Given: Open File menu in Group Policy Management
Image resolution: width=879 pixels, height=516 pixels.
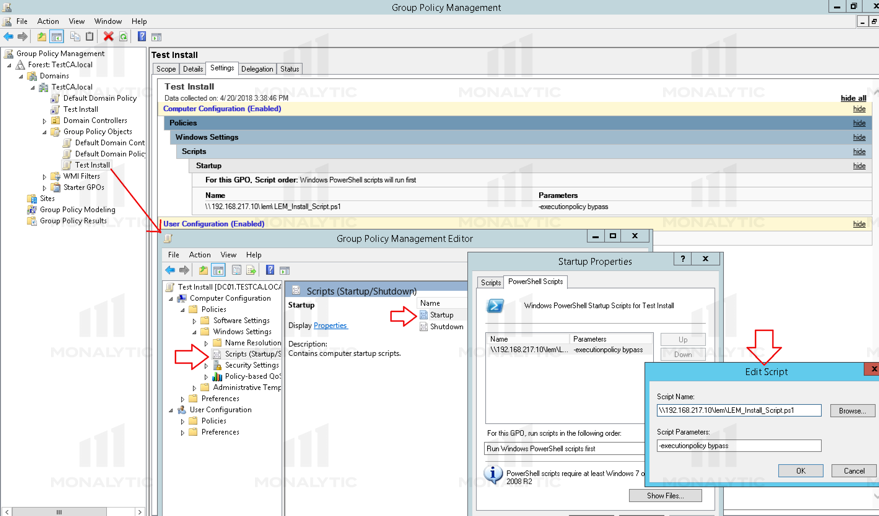Looking at the screenshot, I should (22, 21).
